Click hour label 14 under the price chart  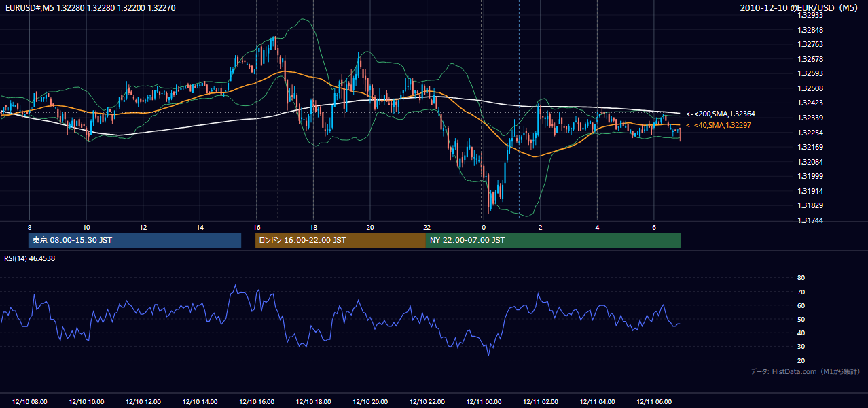[x=200, y=227]
